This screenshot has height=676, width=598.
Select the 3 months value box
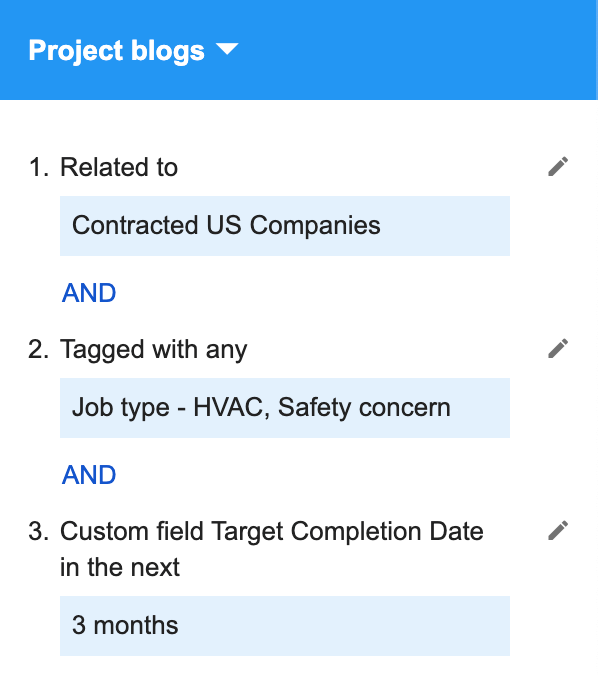pos(285,626)
